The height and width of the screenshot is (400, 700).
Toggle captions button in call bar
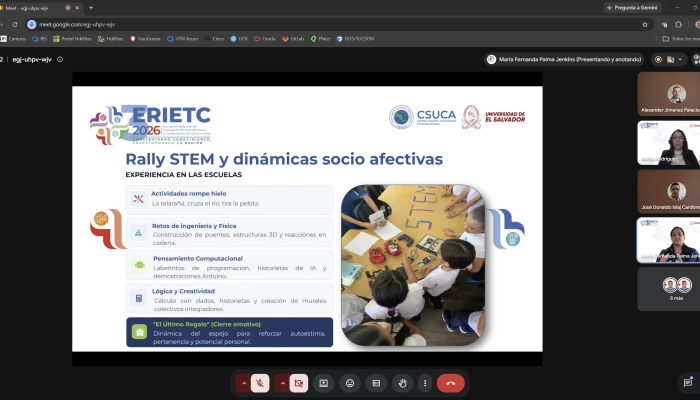[x=376, y=383]
